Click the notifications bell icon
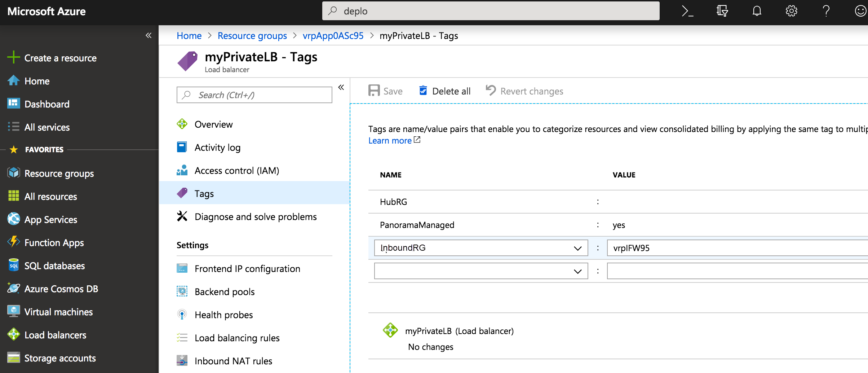 [757, 11]
